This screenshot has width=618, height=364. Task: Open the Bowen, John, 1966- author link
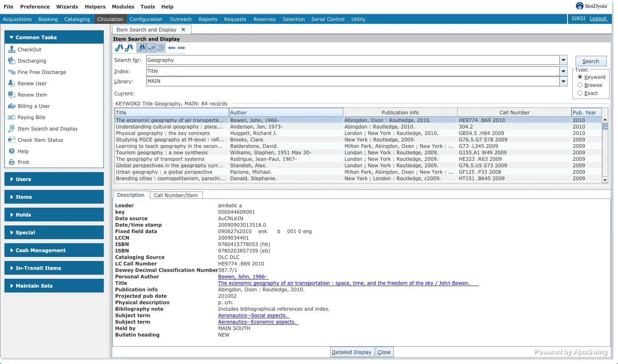click(x=242, y=277)
